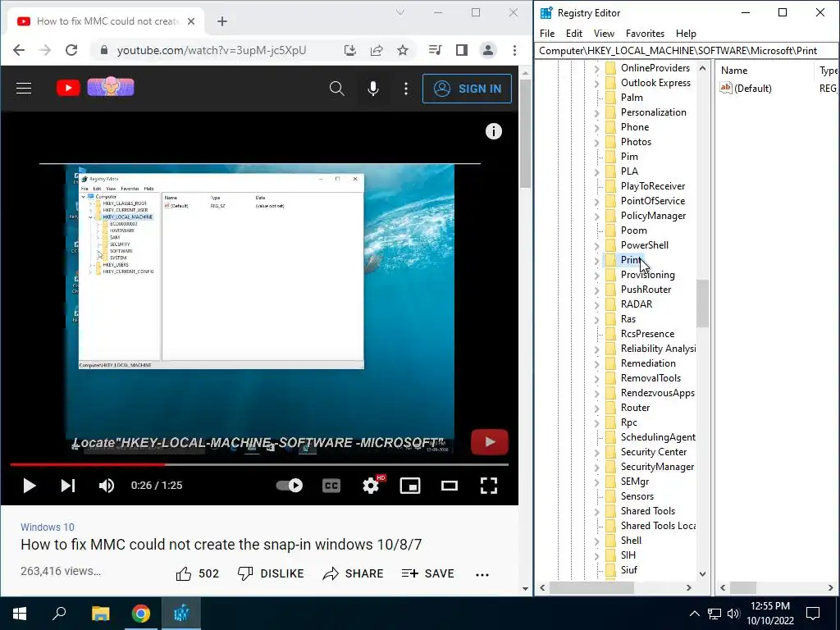Viewport: 840px width, 630px height.
Task: Open Registry Editor Edit menu
Action: (x=573, y=33)
